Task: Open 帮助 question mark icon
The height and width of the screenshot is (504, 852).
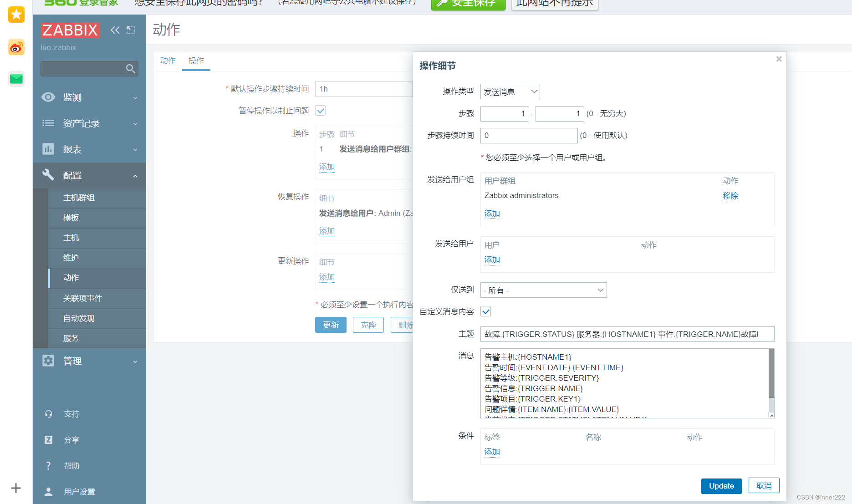Action: 49,466
